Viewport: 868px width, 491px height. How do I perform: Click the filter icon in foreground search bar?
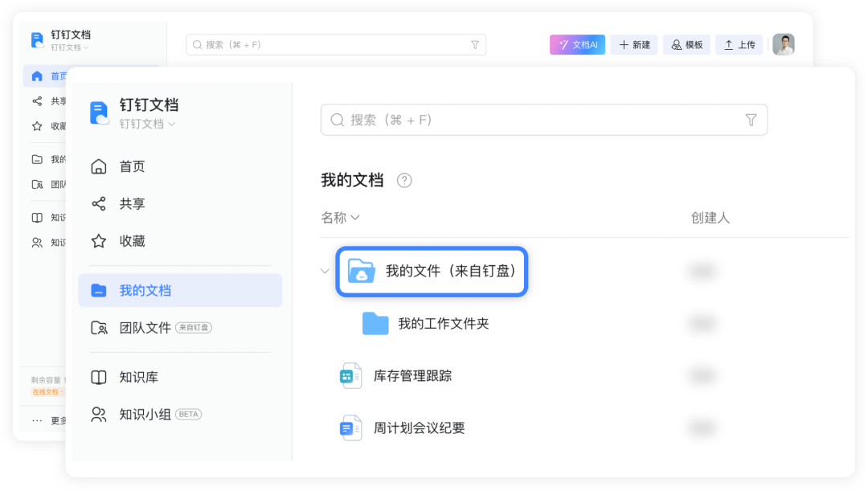[751, 120]
